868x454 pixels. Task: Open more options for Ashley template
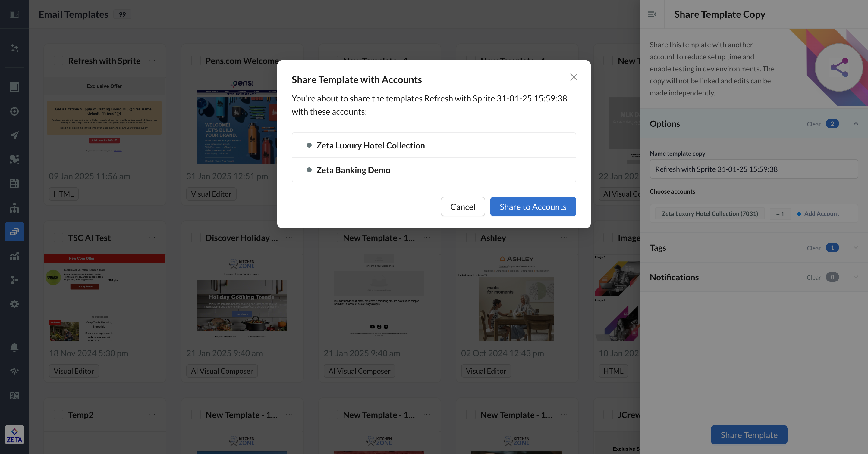point(564,238)
